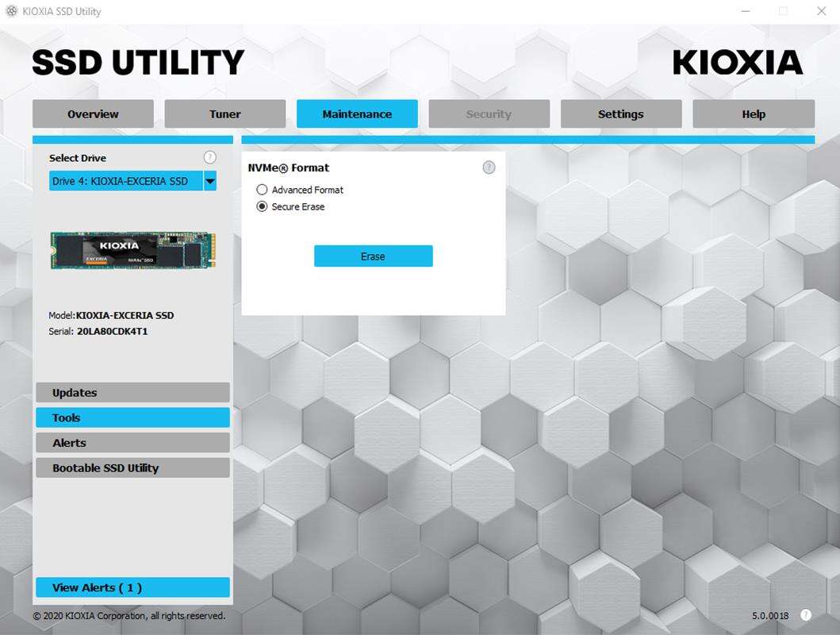This screenshot has height=635, width=840.
Task: Open the Tuner tab
Action: (225, 114)
